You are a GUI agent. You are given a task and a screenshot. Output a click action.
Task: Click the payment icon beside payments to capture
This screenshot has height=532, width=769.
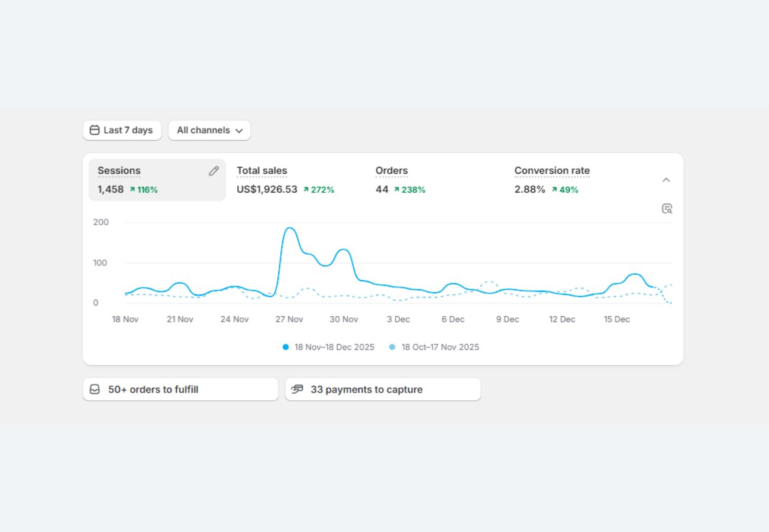coord(297,390)
